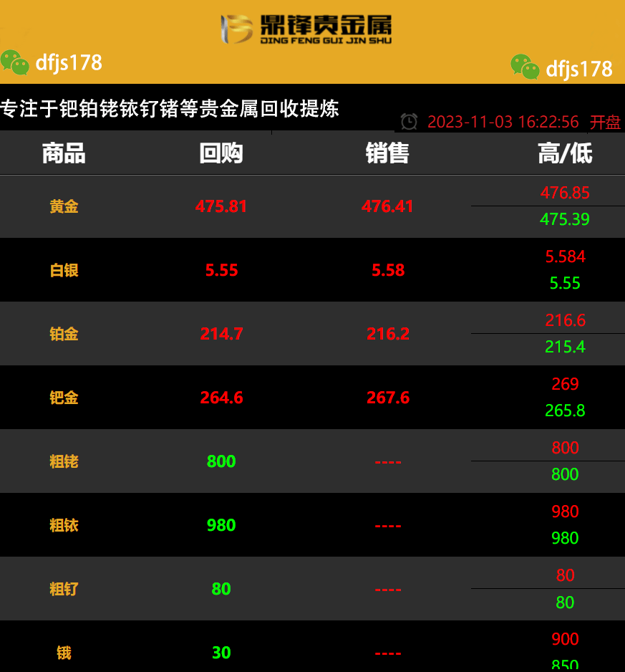Select the 高/低 column header
Screen dimensions: 625x672
pos(565,153)
